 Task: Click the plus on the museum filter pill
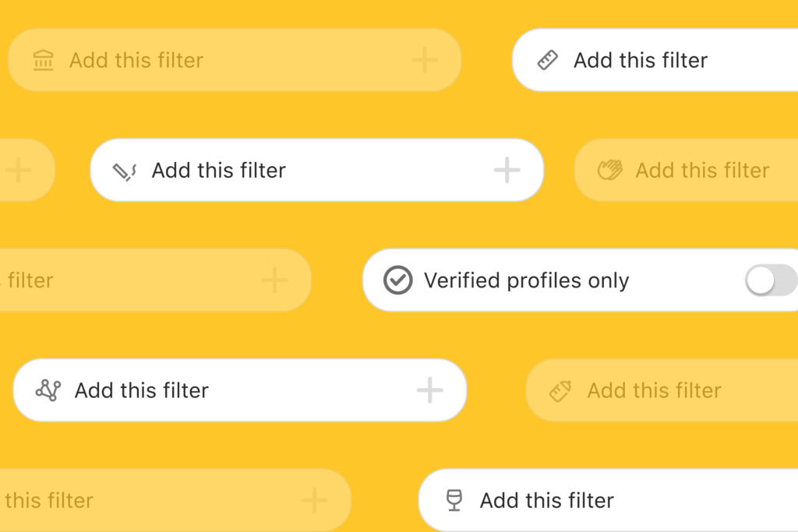(426, 60)
